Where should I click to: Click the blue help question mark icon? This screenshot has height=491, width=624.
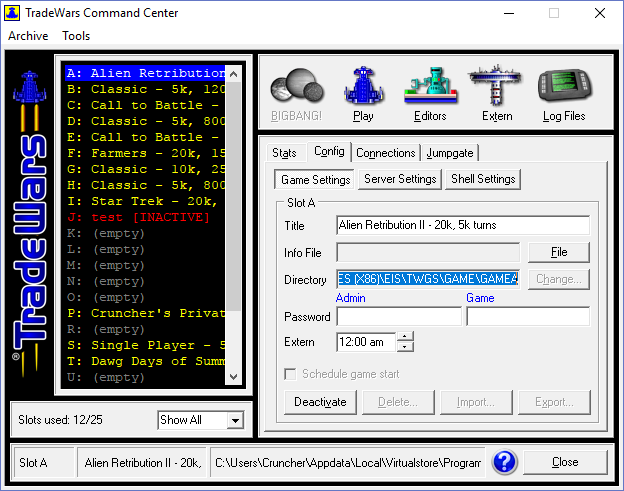505,462
